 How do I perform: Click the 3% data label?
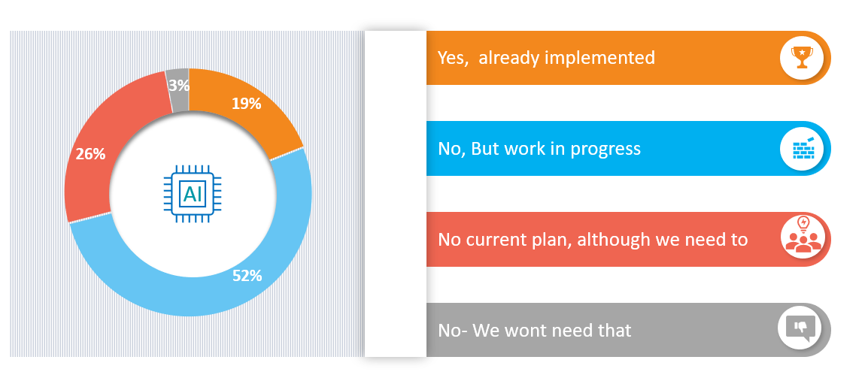point(178,86)
